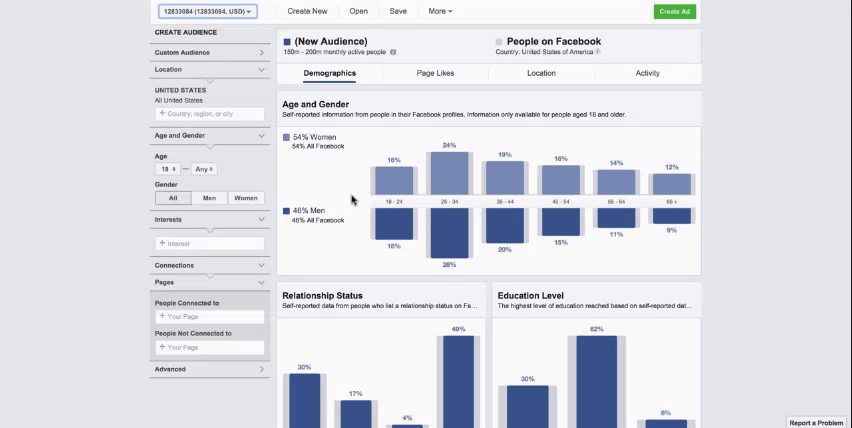Select Women gender option
The image size is (852, 428).
click(x=246, y=198)
